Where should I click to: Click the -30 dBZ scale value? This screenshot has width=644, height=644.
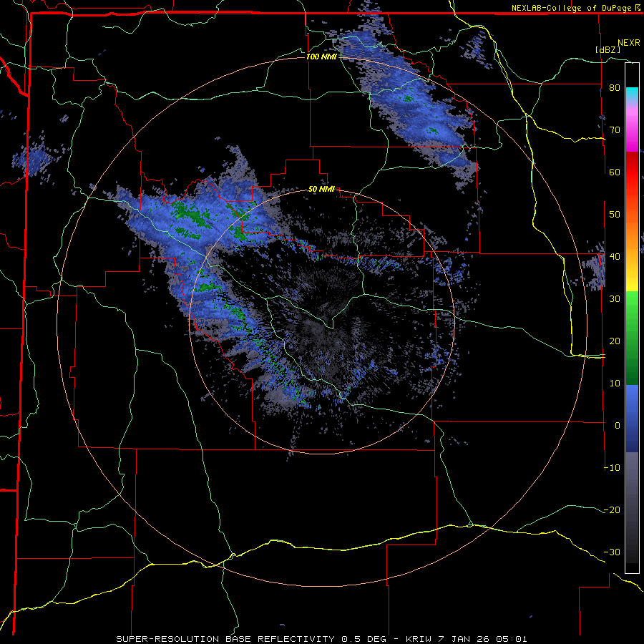pyautogui.click(x=612, y=552)
